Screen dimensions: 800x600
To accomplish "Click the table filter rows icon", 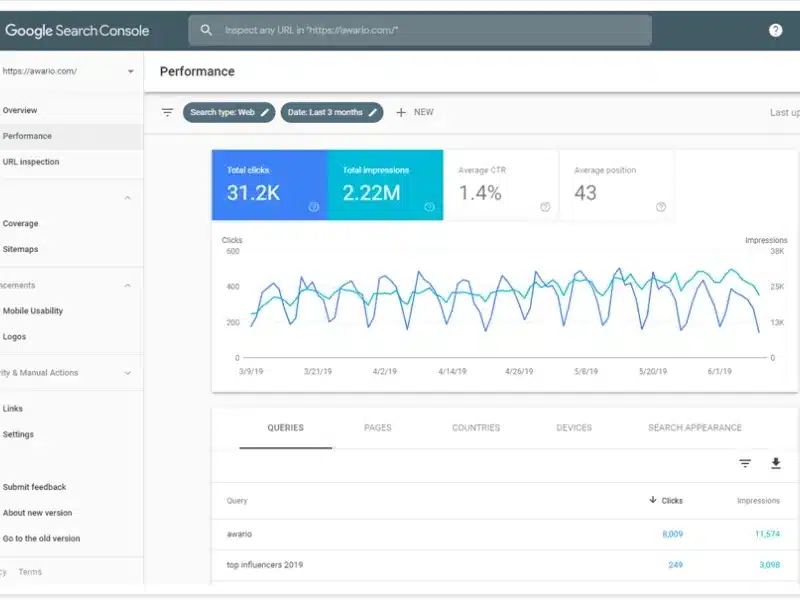I will click(745, 463).
